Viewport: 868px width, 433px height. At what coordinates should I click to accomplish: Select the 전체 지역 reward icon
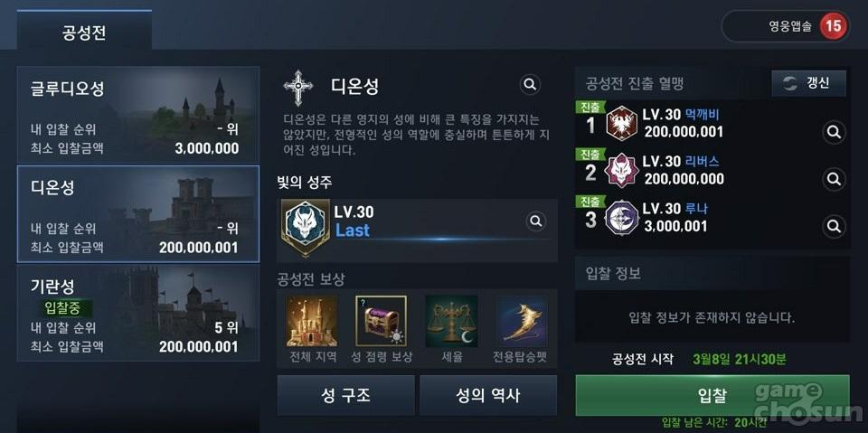312,321
